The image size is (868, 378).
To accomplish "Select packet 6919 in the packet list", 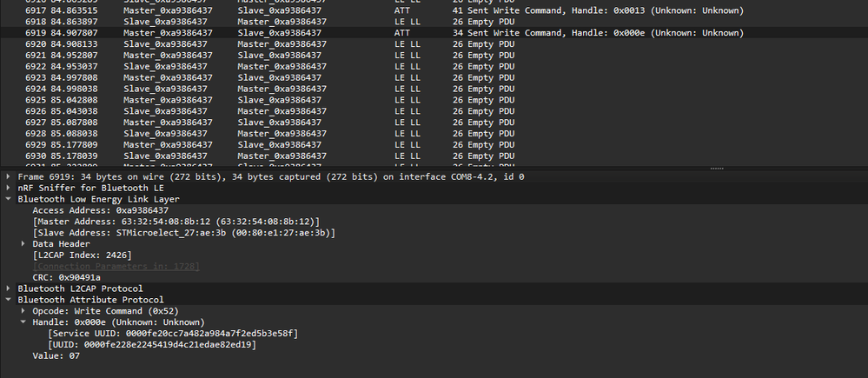I will click(x=261, y=32).
